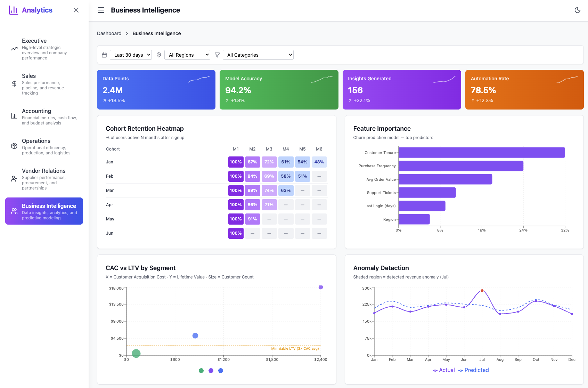Click the Analytics bar chart logo icon

[13, 10]
